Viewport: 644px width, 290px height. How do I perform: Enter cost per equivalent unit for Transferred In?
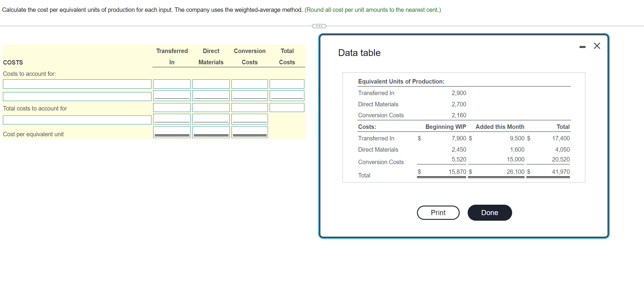point(172,131)
